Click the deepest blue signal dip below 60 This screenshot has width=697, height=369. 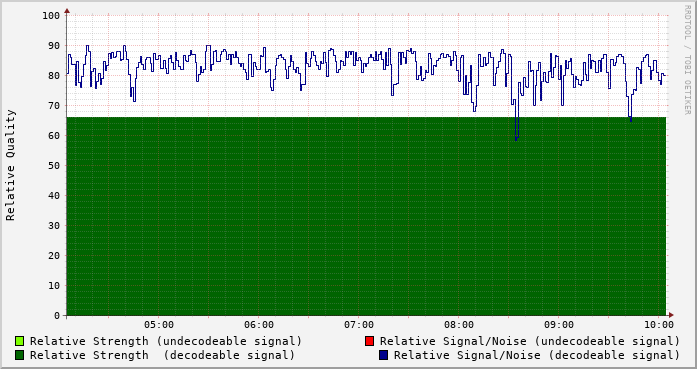tap(517, 138)
